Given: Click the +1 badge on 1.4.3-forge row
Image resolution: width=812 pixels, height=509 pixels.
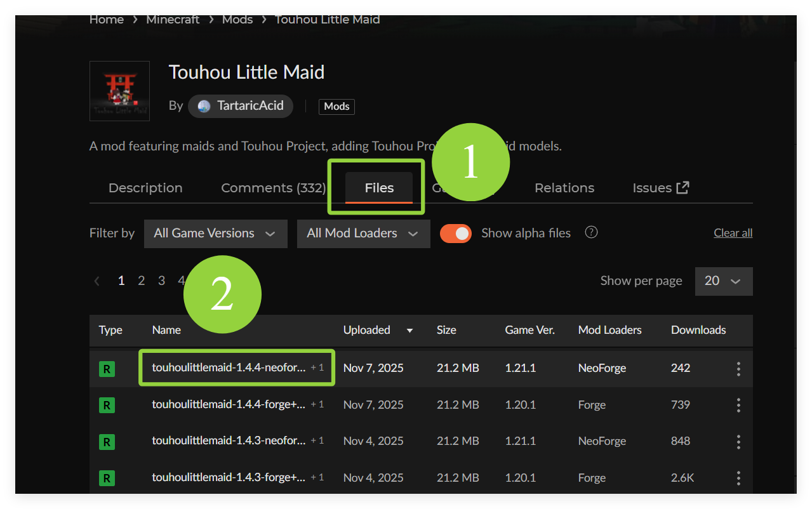Looking at the screenshot, I should coord(317,477).
